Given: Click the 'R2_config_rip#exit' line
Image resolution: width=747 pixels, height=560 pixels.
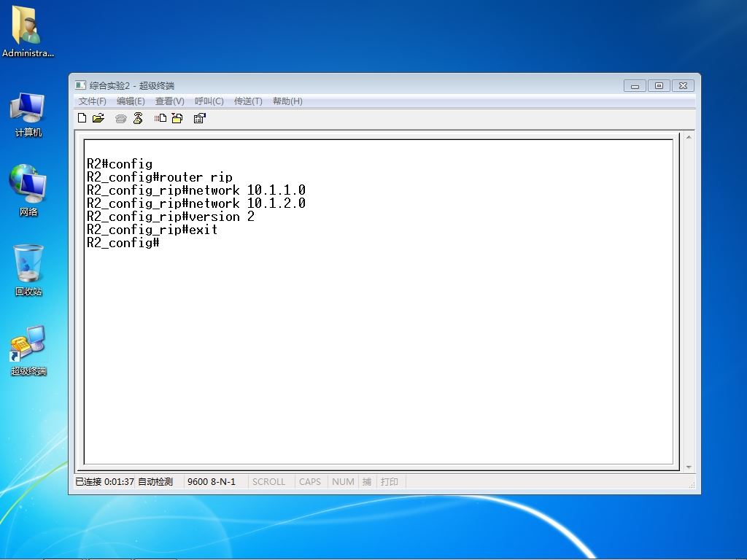Looking at the screenshot, I should pos(152,230).
